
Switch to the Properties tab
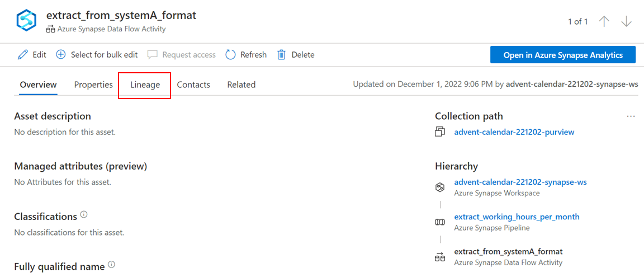[x=94, y=84]
